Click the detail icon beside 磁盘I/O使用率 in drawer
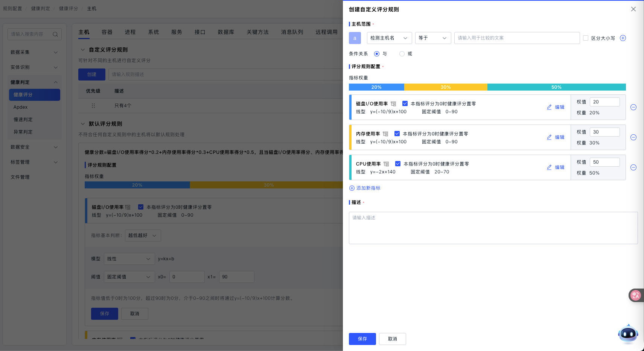644x351 pixels. [393, 104]
